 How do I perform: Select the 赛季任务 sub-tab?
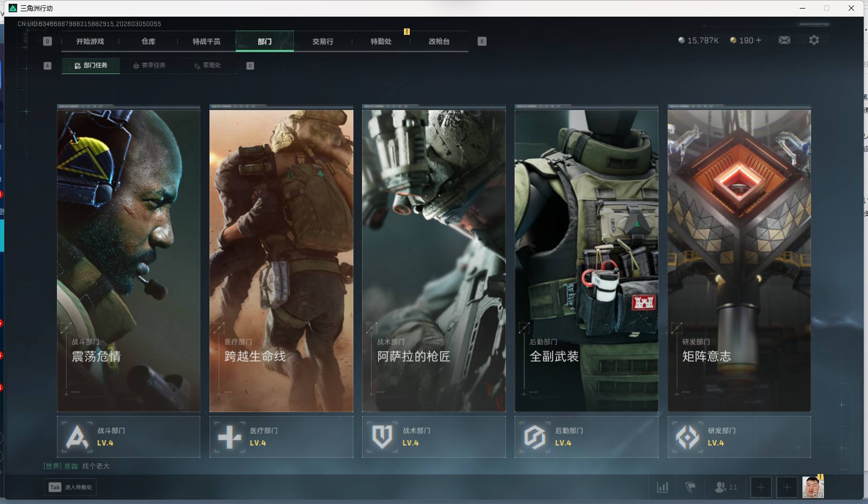[149, 65]
